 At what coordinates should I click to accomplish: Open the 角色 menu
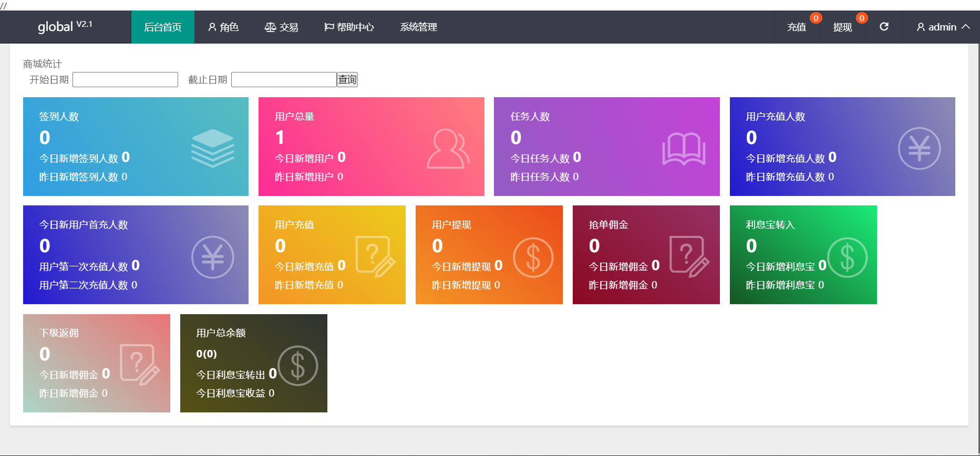click(x=223, y=27)
